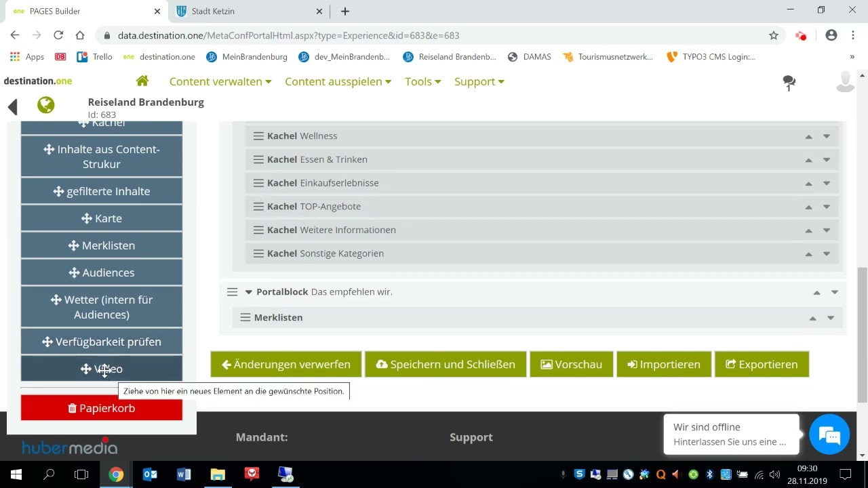
Task: Select Wetter (intern für Audiences) block
Action: point(102,307)
